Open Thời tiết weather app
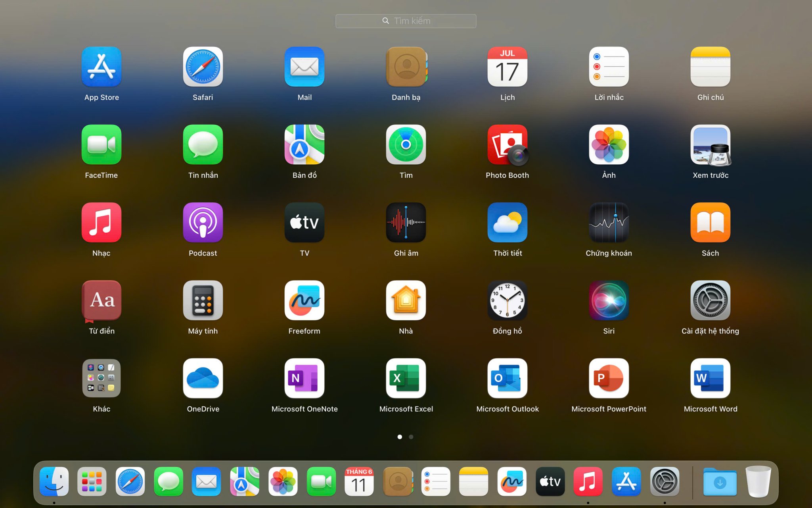Screen dimensions: 812x508 pyautogui.click(x=507, y=222)
